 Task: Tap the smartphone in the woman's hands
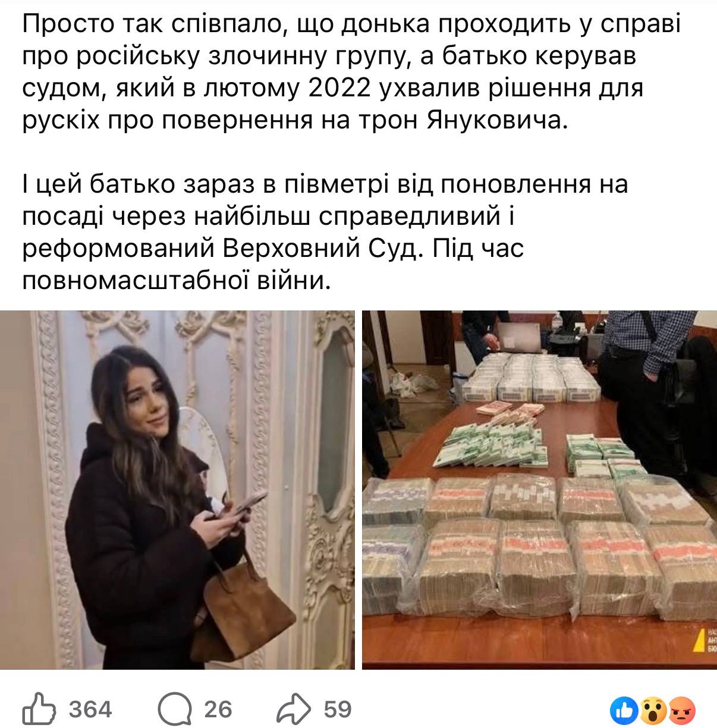click(246, 503)
